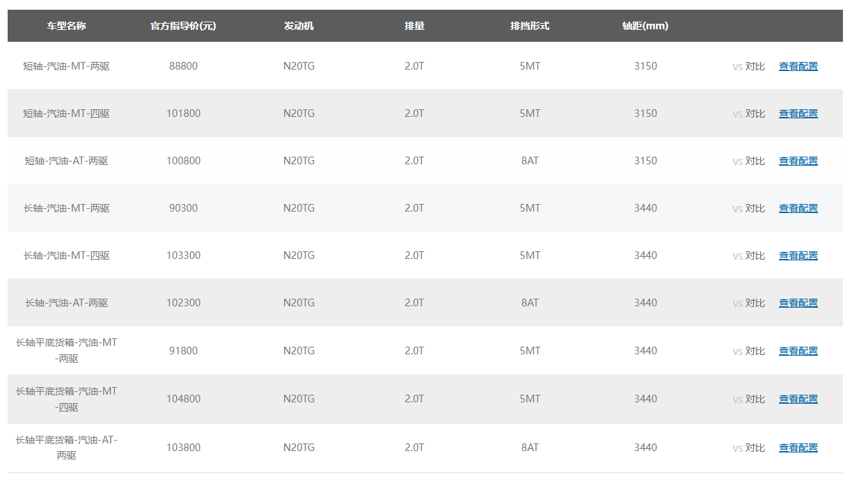The width and height of the screenshot is (852, 504).
Task: Open 查看配置 for the 91800 price model
Action: click(798, 351)
